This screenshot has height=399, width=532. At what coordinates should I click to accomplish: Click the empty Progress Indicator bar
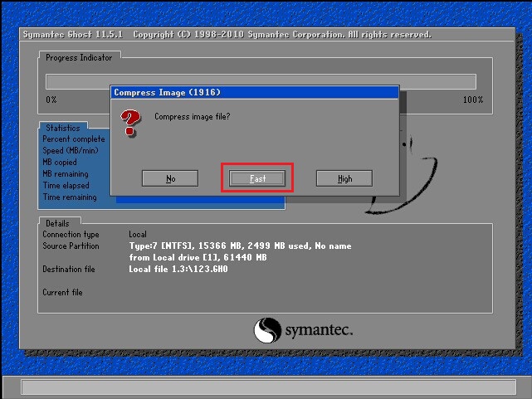(260, 81)
